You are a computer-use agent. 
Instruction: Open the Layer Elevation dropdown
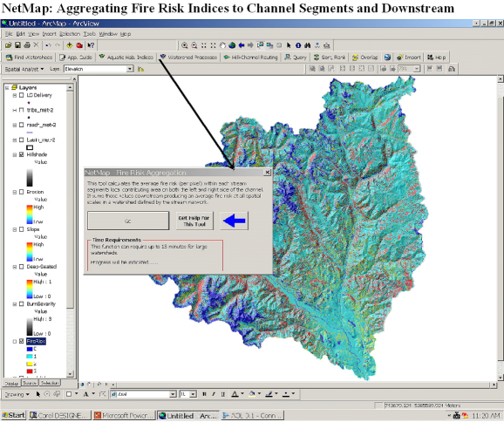coord(130,69)
